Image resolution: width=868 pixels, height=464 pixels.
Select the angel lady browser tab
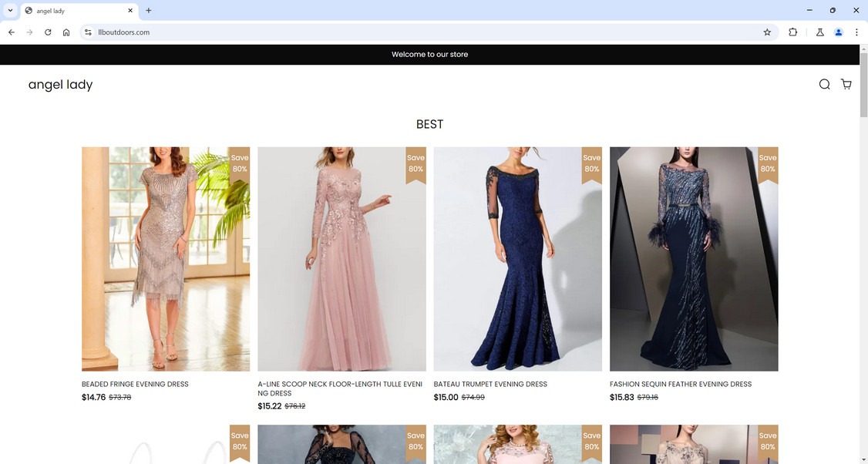click(x=79, y=11)
